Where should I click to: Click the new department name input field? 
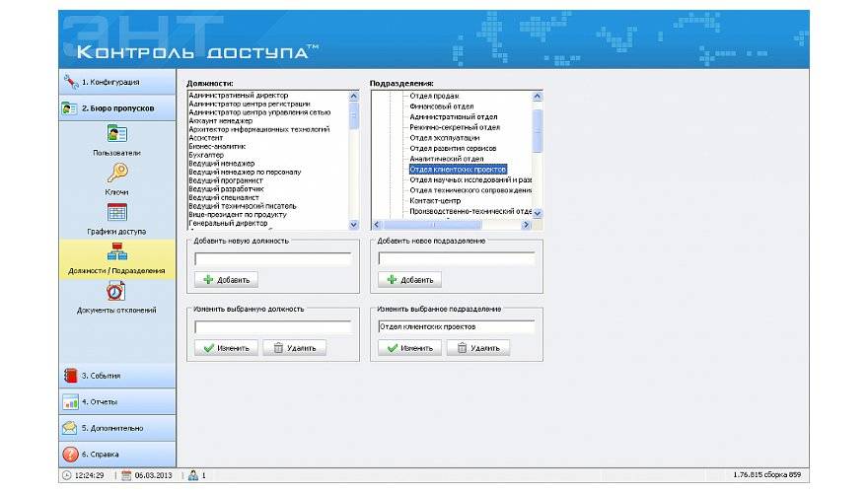point(456,258)
